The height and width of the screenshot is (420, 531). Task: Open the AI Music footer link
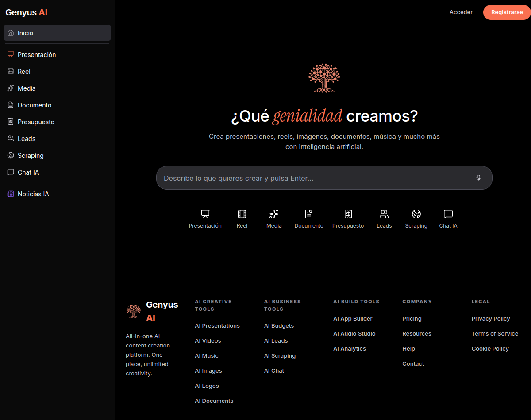tap(207, 356)
